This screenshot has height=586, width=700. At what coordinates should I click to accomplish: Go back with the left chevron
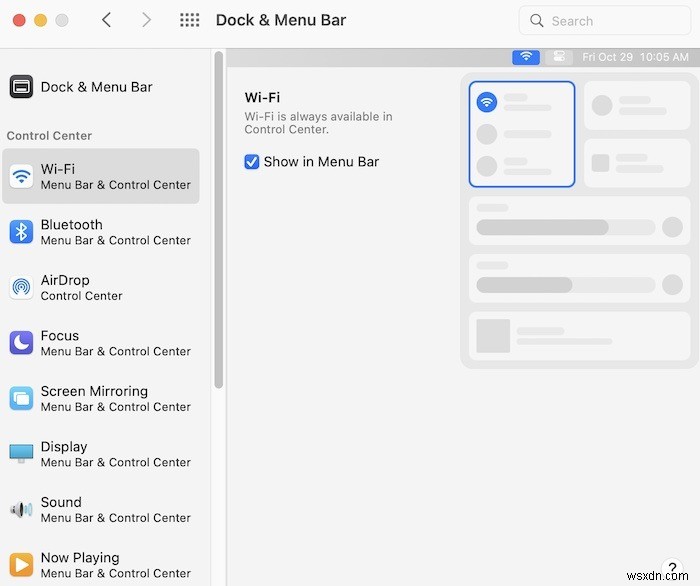point(106,20)
